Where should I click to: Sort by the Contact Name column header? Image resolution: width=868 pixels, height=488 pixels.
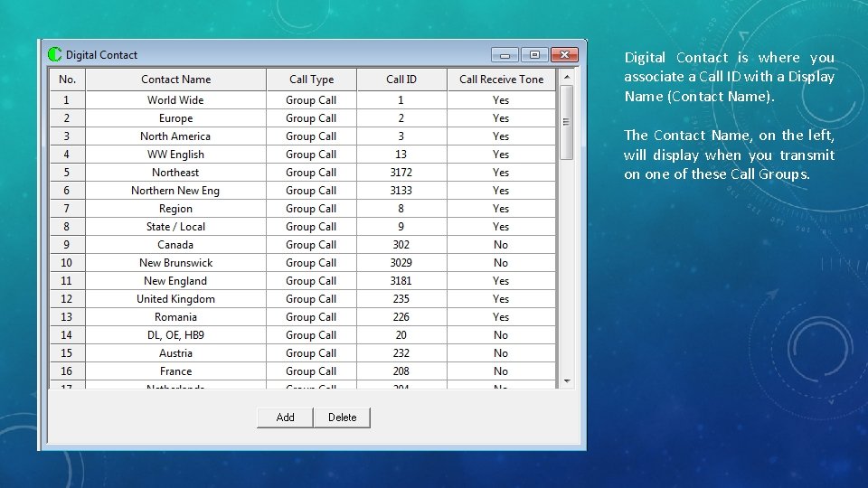(x=176, y=80)
